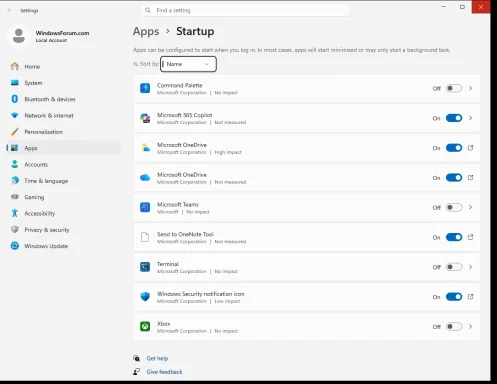Open external link icon for High impact OneDrive
This screenshot has width=497, height=384.
click(470, 148)
